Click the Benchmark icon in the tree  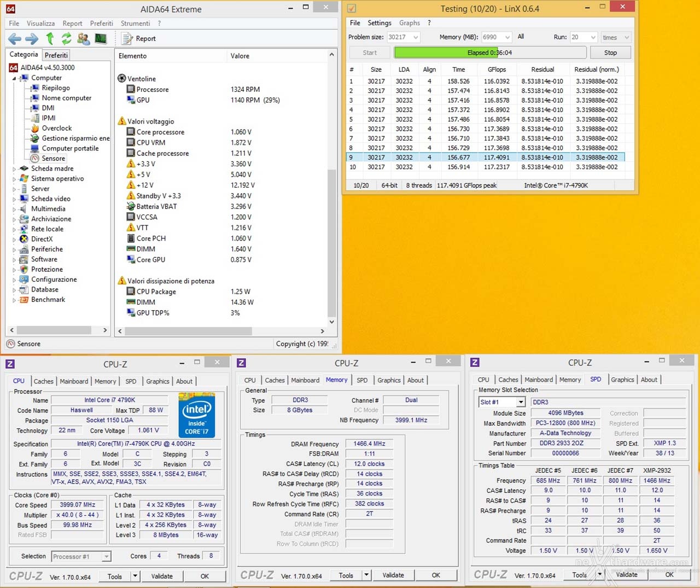24,300
